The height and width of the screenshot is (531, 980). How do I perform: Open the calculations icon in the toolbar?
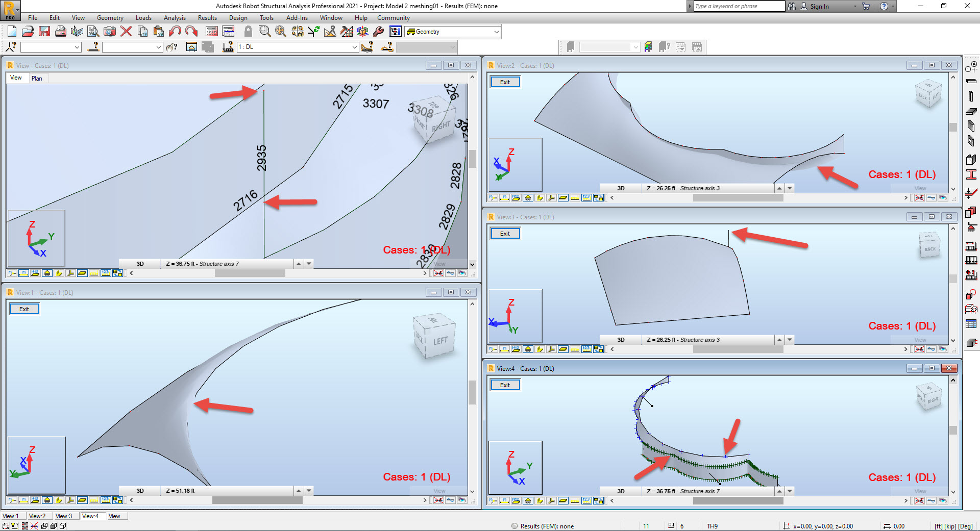click(x=212, y=32)
